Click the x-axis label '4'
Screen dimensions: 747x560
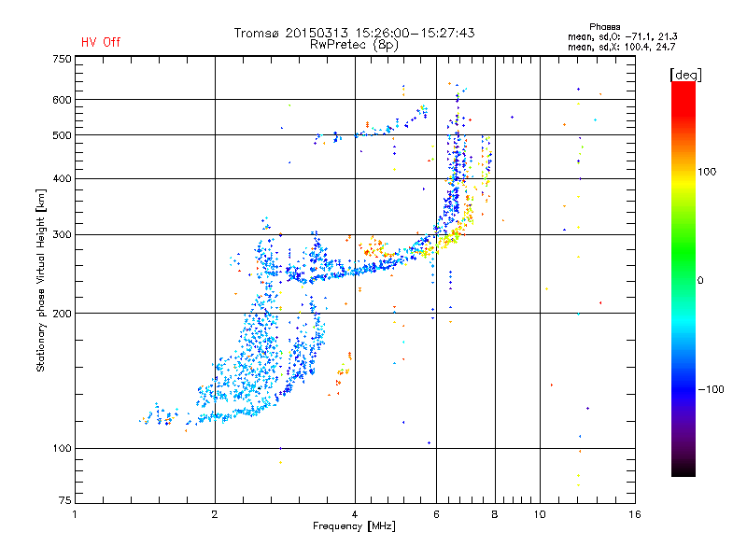(x=355, y=514)
